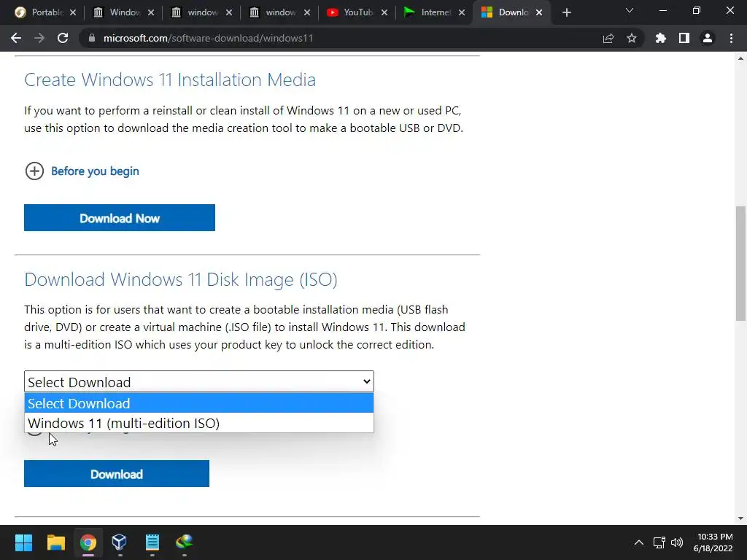Click the page vertical scrollbar thumb

click(x=740, y=262)
